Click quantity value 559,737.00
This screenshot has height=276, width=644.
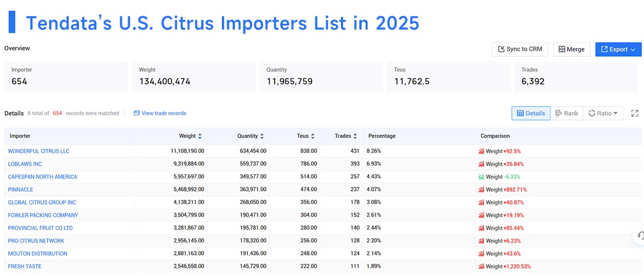253,164
